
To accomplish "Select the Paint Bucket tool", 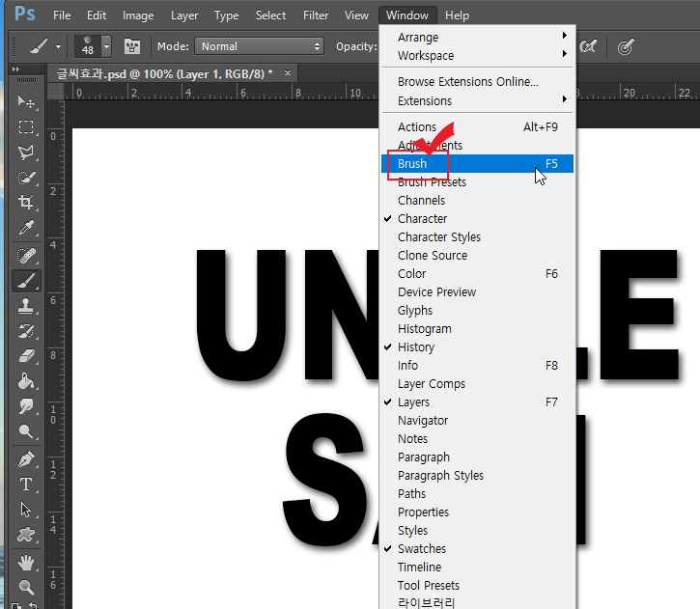I will [x=26, y=381].
